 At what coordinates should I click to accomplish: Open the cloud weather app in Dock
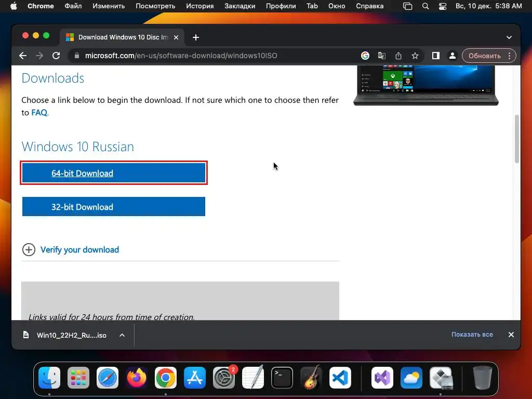pos(411,378)
